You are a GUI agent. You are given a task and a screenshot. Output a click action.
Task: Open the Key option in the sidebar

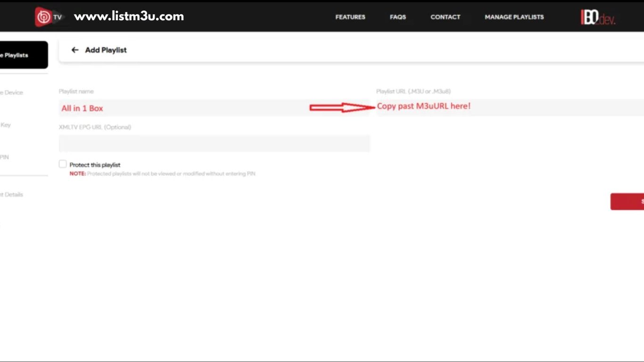pyautogui.click(x=9, y=124)
